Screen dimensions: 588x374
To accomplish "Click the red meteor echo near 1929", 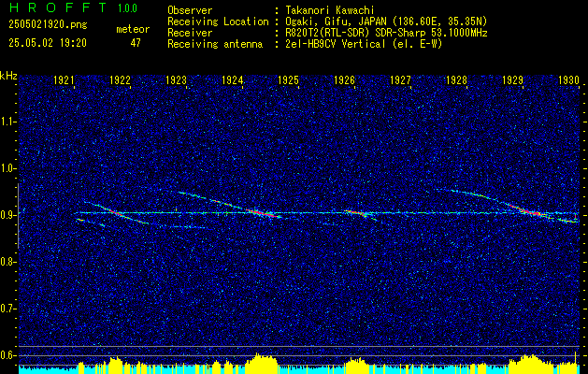I will click(x=529, y=211).
